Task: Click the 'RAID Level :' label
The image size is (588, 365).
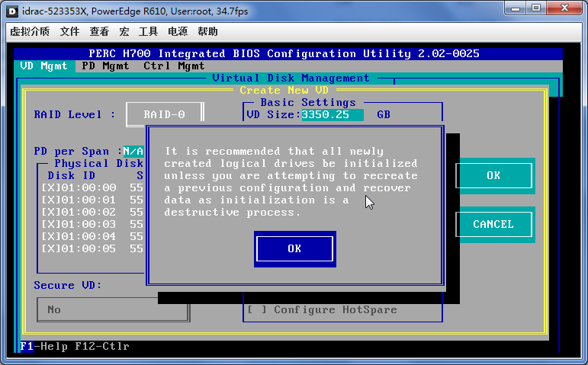Action: coord(75,114)
